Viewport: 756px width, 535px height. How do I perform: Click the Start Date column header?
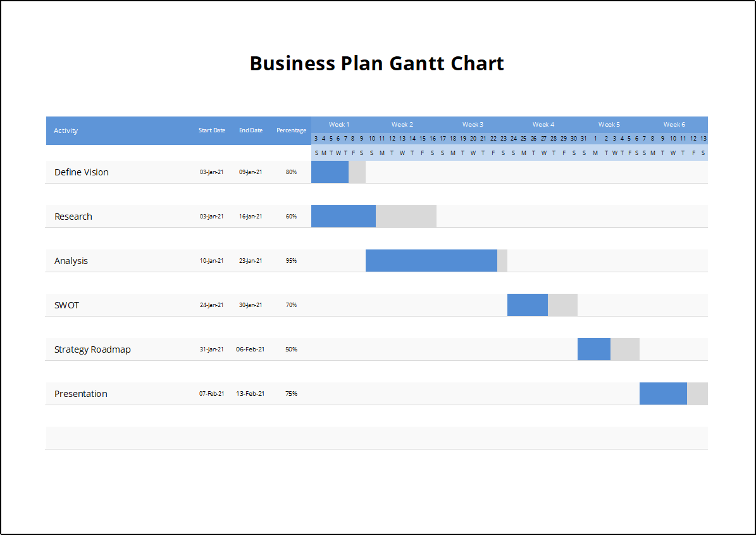coord(211,130)
